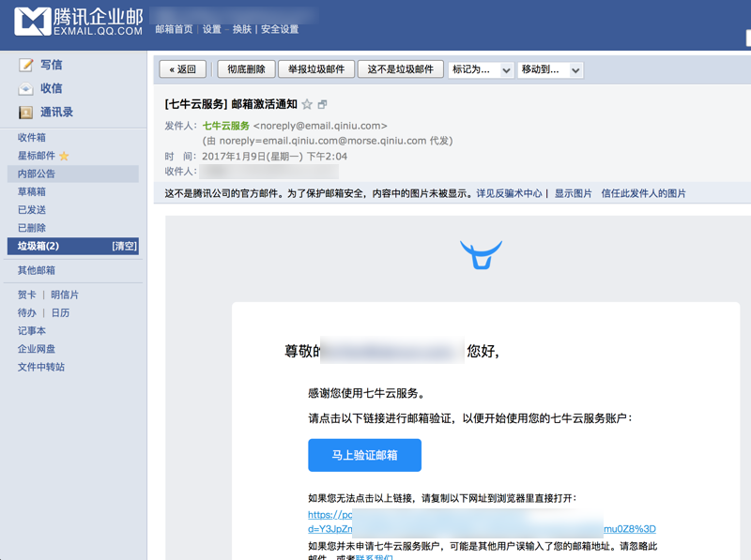
Task: Open 通讯录 contacts
Action: point(56,113)
